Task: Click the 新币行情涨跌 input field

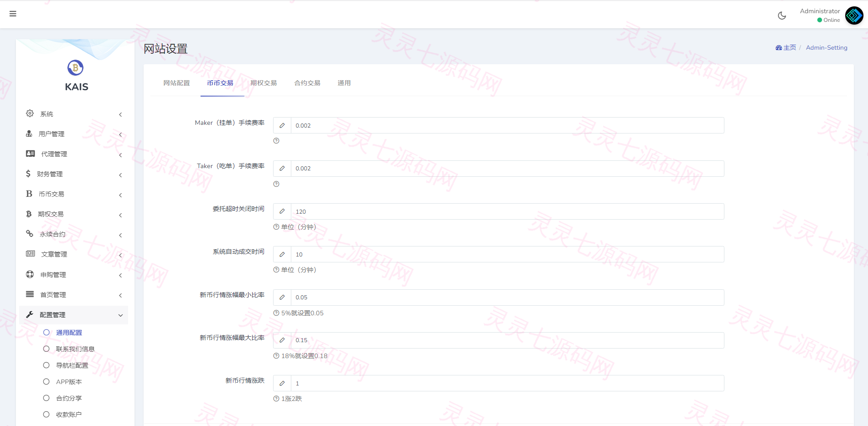Action: (x=507, y=383)
